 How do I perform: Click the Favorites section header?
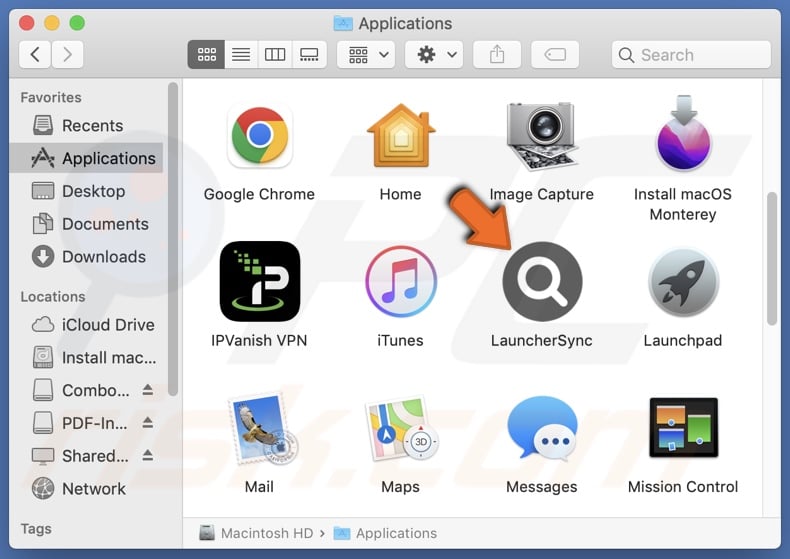coord(51,97)
